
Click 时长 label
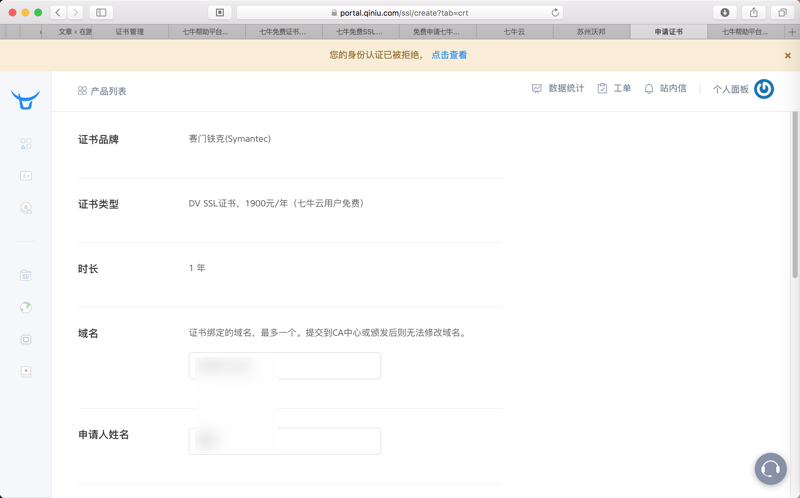(88, 269)
